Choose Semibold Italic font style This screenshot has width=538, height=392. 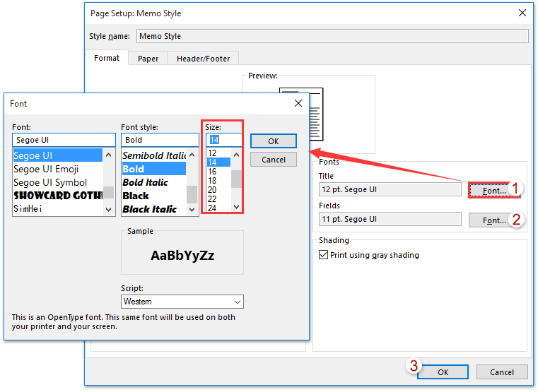pyautogui.click(x=154, y=155)
